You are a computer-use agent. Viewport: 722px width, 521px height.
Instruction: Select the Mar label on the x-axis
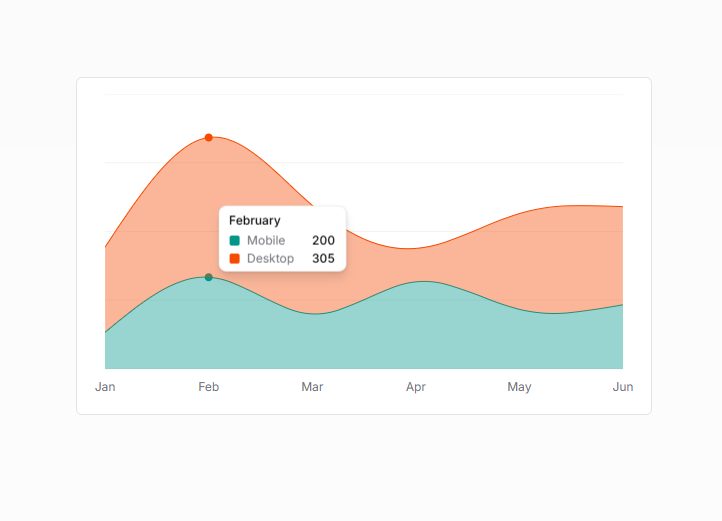point(312,387)
